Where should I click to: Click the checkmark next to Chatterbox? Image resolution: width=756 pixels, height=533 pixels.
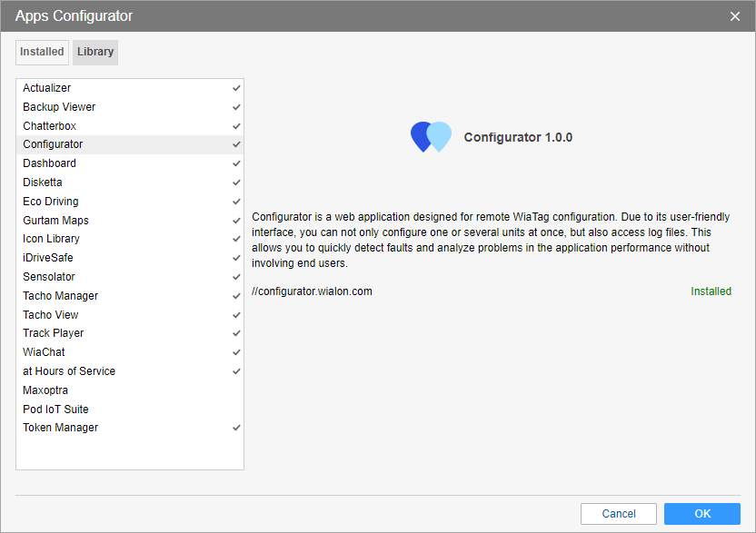click(236, 126)
